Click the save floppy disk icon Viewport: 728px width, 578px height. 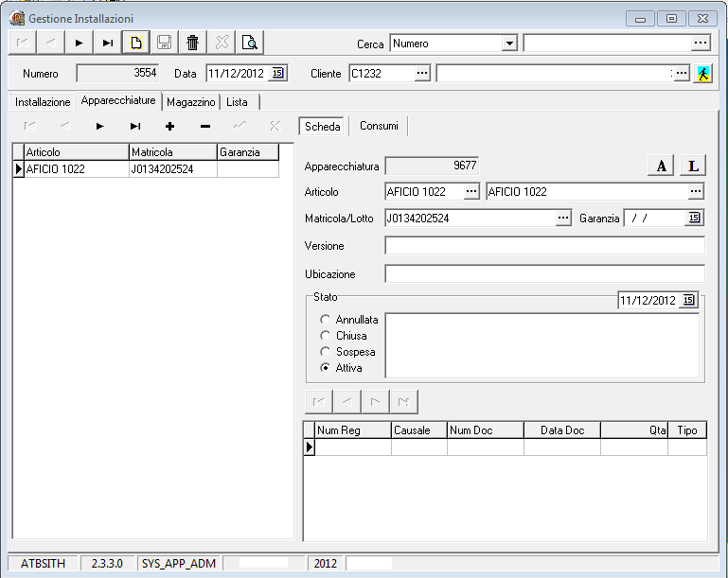(165, 43)
